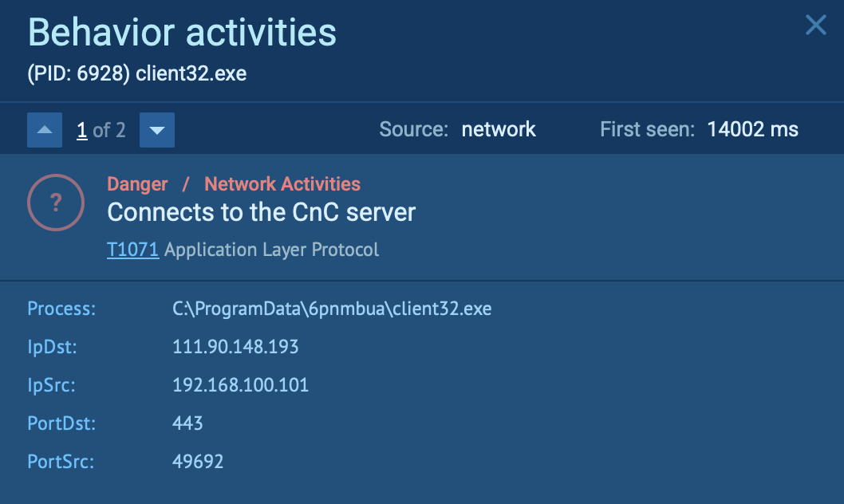Screen dimensions: 844x504
Task: Go to previous behavior activity with up arrow
Action: (45, 130)
